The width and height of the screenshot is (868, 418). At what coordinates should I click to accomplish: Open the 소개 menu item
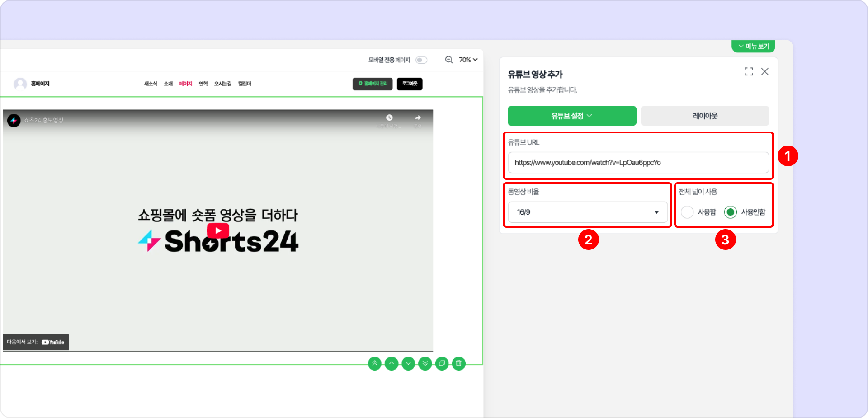point(168,84)
